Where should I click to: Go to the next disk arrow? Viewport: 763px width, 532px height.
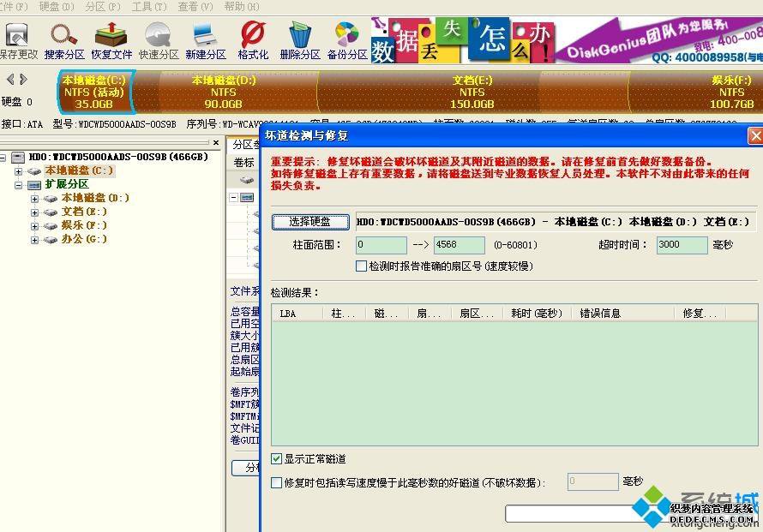[23, 79]
